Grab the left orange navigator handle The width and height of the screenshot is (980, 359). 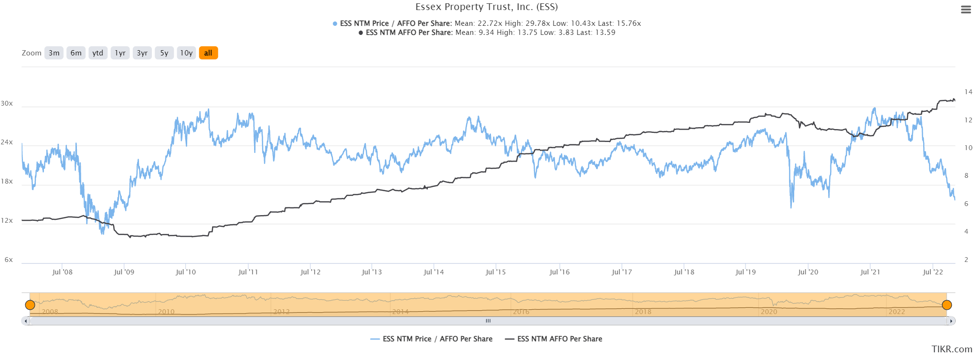30,305
